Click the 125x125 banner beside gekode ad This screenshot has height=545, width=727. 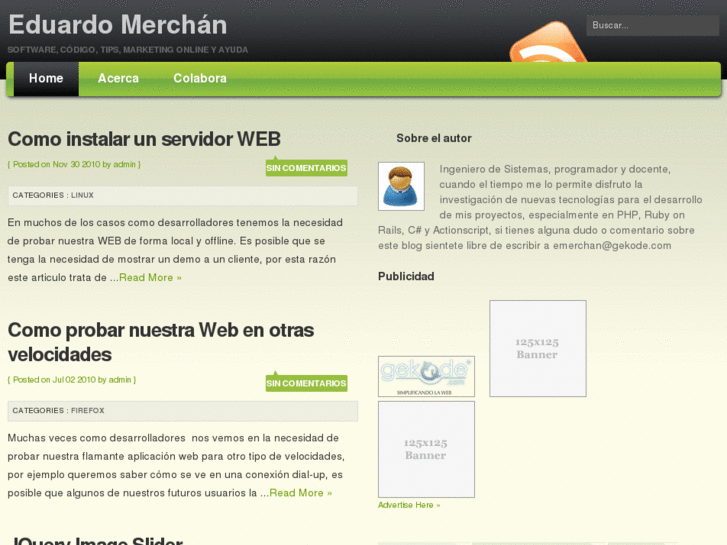538,348
